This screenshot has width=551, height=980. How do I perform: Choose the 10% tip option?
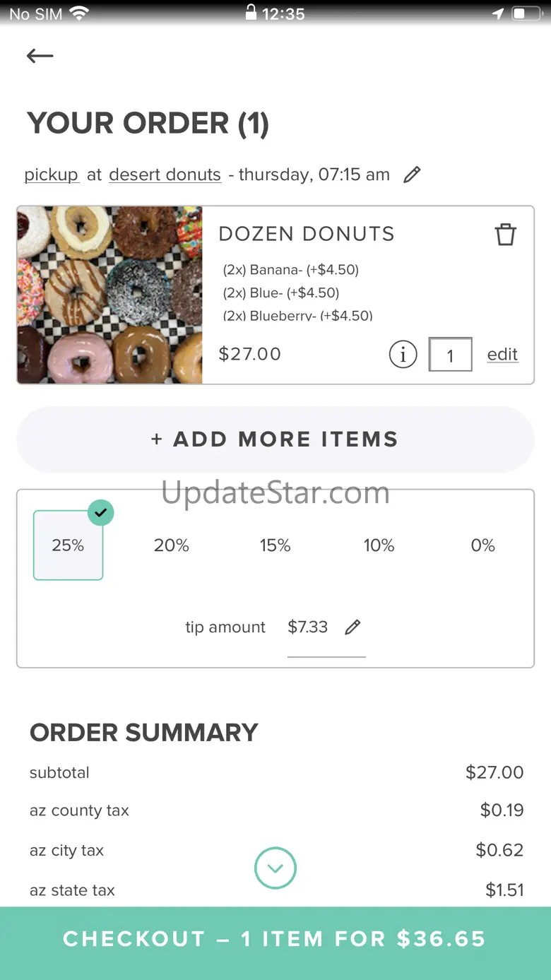click(x=379, y=545)
